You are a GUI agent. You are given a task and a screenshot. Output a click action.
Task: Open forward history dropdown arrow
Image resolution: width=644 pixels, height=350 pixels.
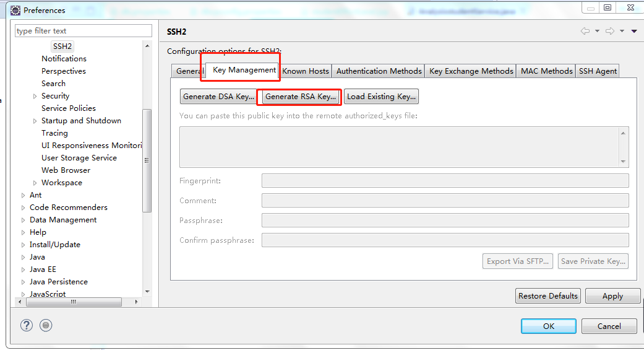[622, 31]
